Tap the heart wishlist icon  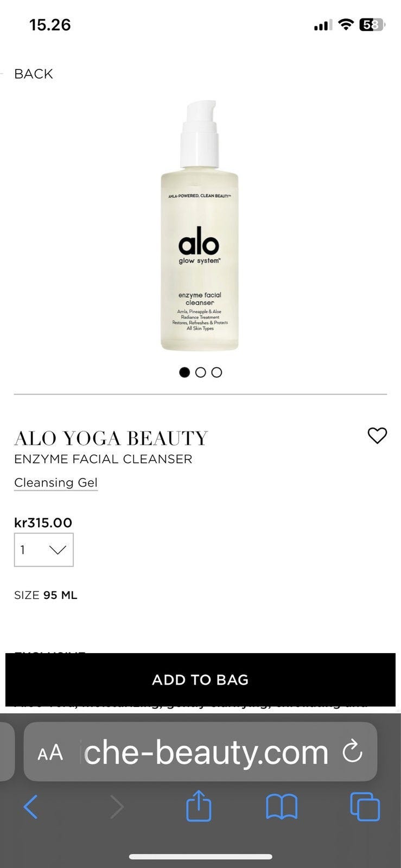(377, 436)
